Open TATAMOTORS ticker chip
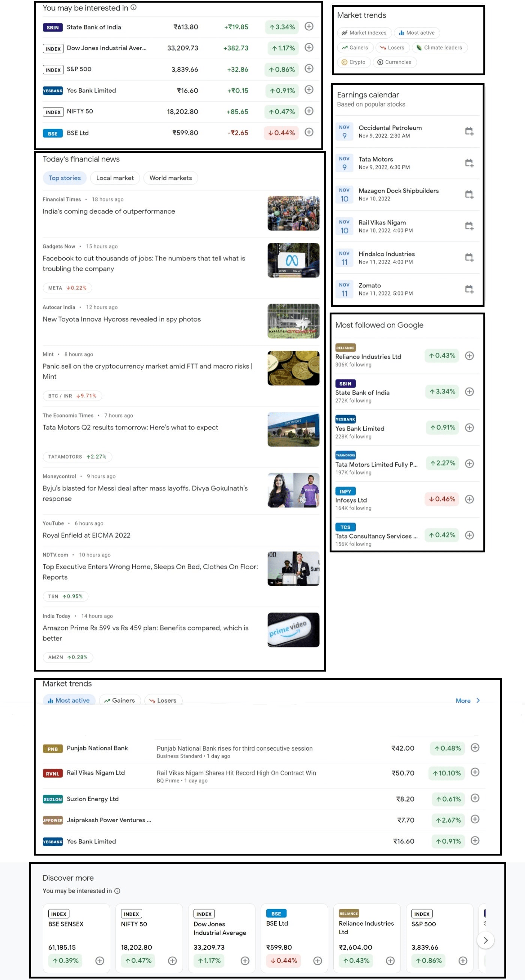The image size is (525, 980). 77,457
